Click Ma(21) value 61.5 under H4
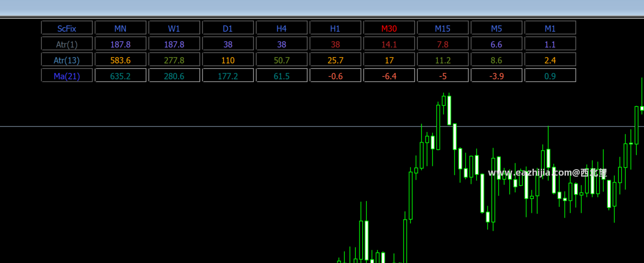The image size is (644, 263). 282,75
